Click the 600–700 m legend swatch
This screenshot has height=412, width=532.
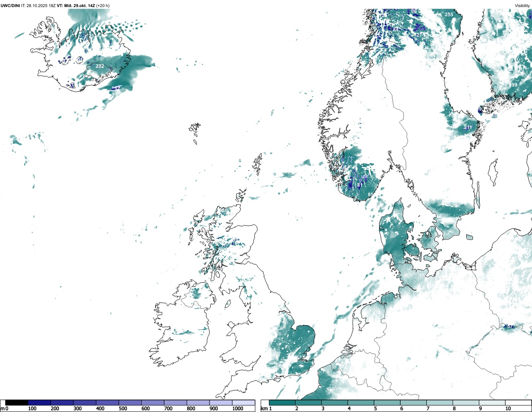click(x=153, y=402)
